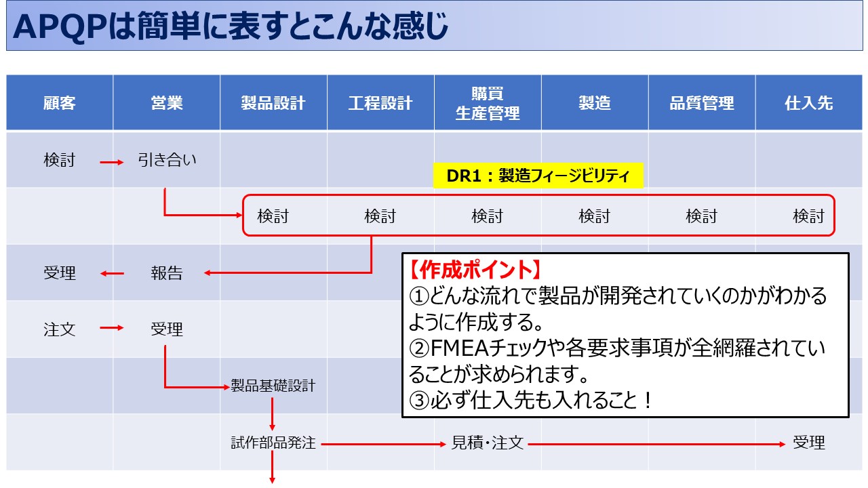Click '検討' in the 工程設計 column

pos(380,216)
